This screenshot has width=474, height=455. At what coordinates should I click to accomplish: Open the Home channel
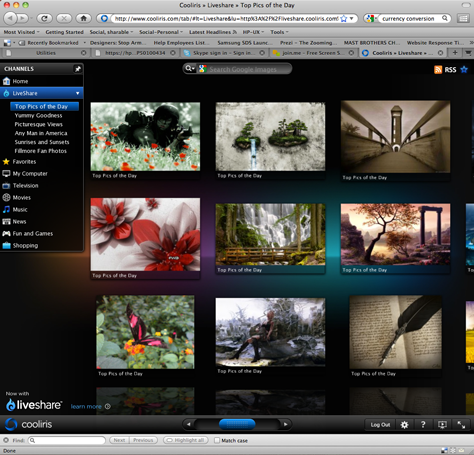coord(41,81)
